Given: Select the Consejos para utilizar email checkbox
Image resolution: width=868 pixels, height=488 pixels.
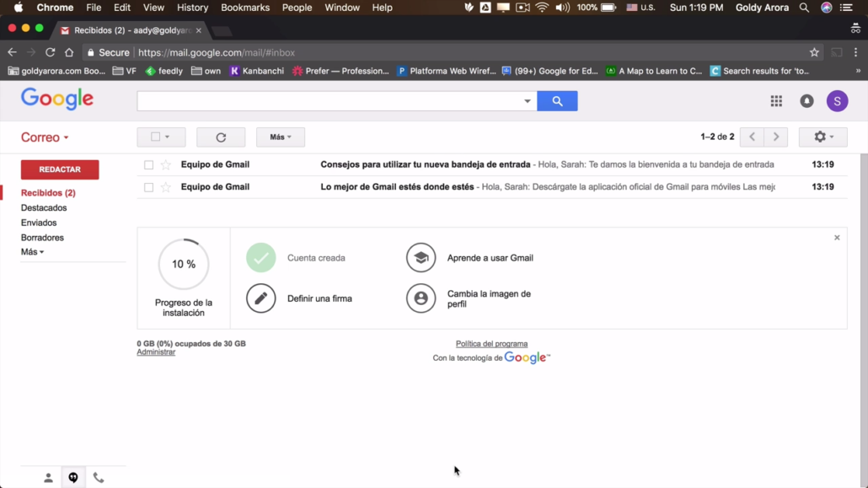Looking at the screenshot, I should [x=148, y=165].
